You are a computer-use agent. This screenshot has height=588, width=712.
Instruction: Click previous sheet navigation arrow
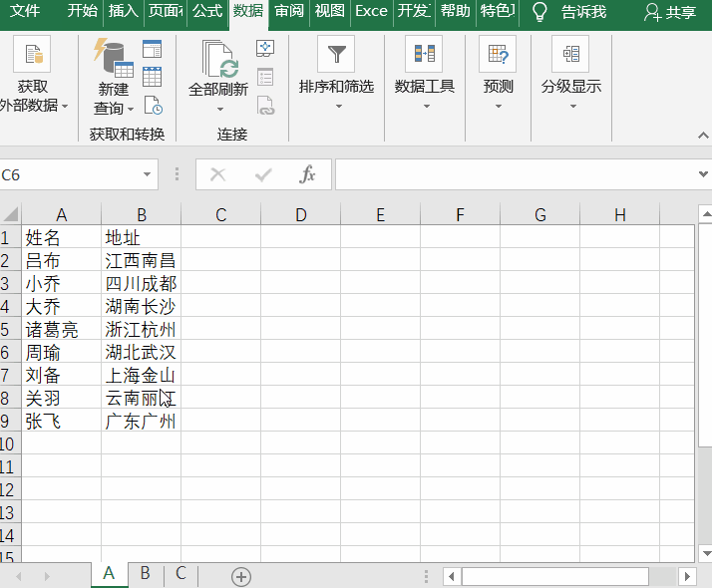tap(19, 577)
